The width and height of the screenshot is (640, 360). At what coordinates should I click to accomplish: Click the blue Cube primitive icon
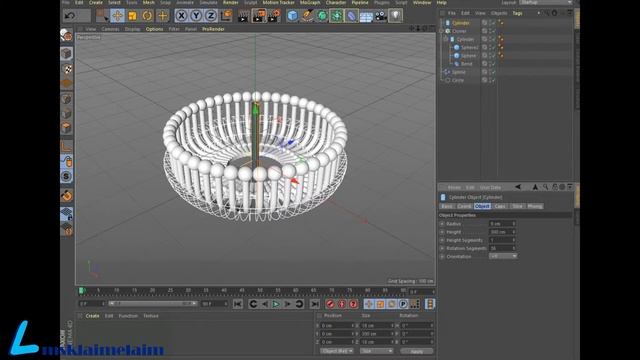click(292, 16)
